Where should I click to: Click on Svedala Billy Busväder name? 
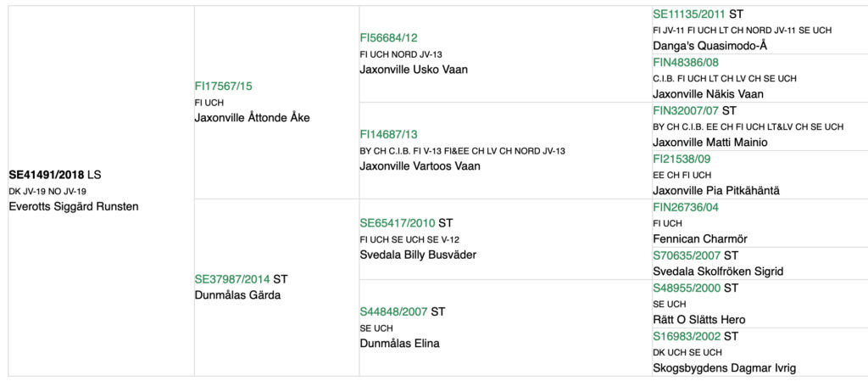[418, 255]
